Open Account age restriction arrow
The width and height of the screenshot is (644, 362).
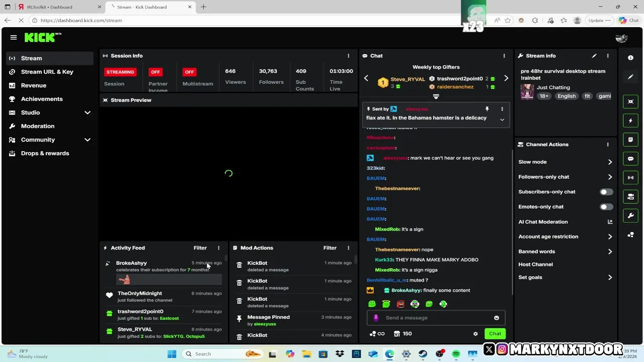[610, 237]
